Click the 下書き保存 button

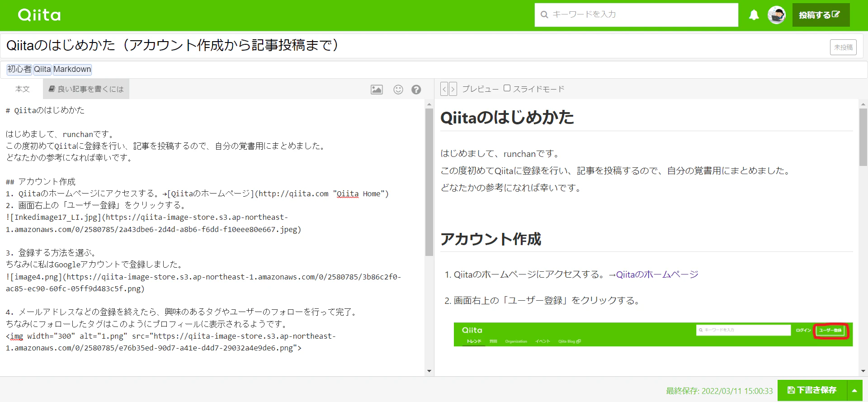pyautogui.click(x=812, y=390)
